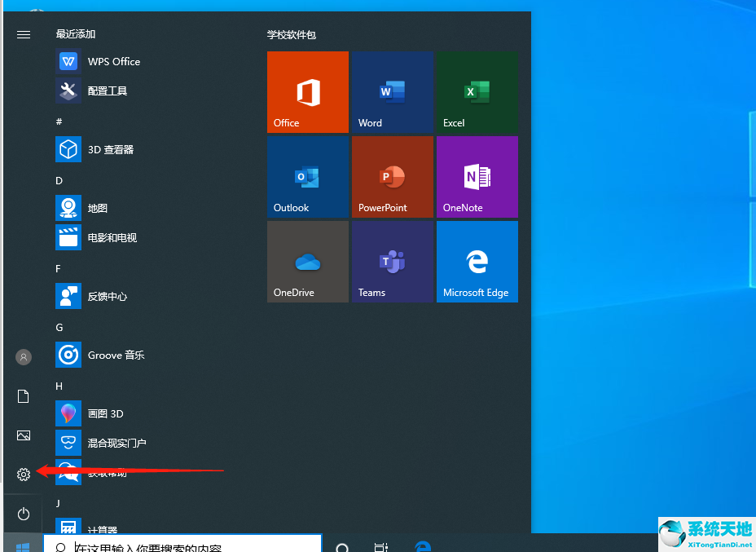
Task: Jump to the letter D section header
Action: coord(59,180)
